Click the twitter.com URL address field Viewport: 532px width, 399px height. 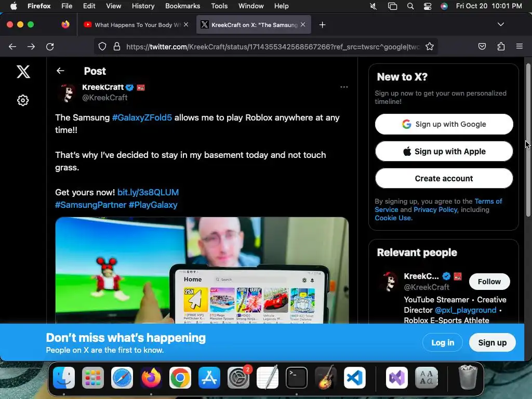(273, 47)
